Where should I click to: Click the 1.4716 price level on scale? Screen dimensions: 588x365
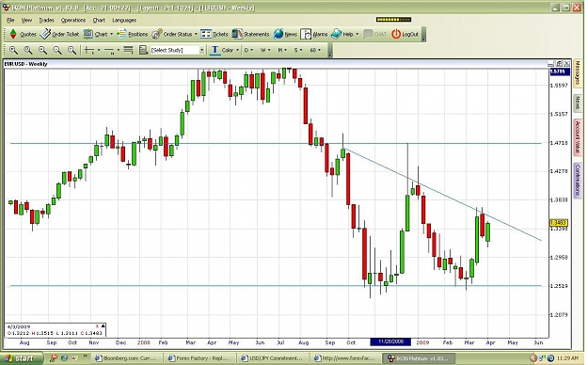click(x=559, y=143)
